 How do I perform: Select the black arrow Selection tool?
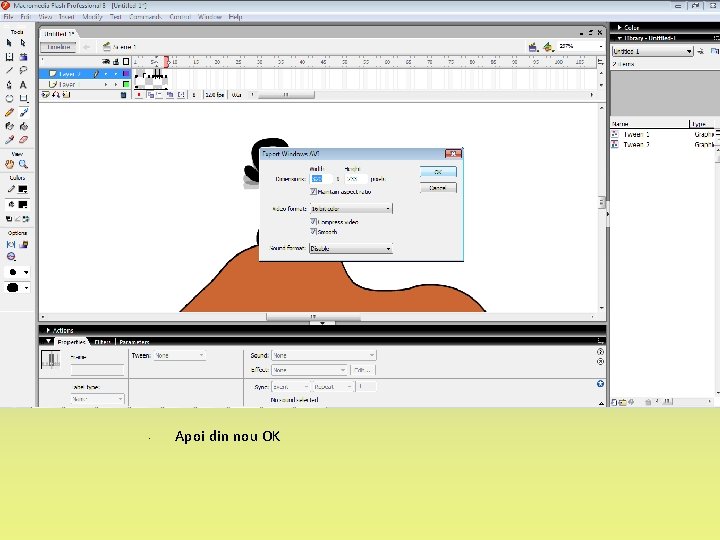pos(9,43)
